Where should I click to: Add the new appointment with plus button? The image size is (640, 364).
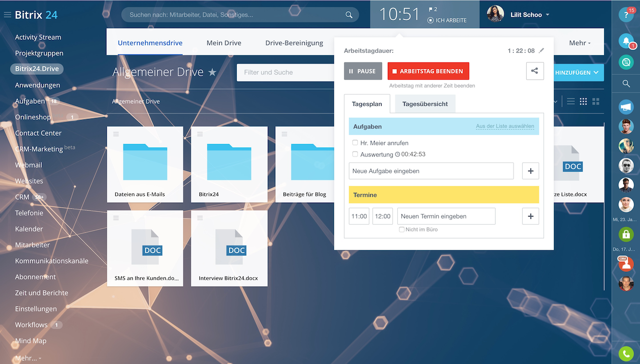tap(531, 216)
